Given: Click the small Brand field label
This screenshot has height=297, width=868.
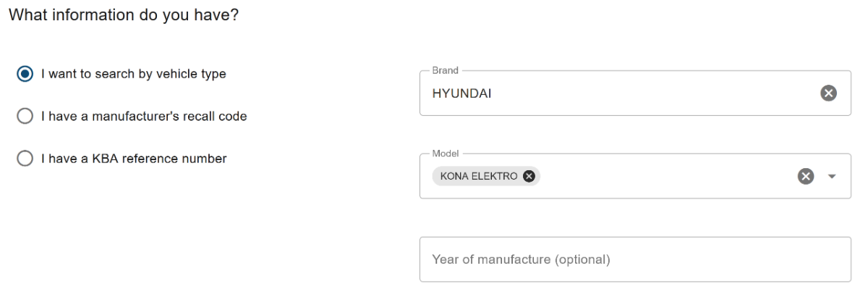Looking at the screenshot, I should (x=445, y=70).
